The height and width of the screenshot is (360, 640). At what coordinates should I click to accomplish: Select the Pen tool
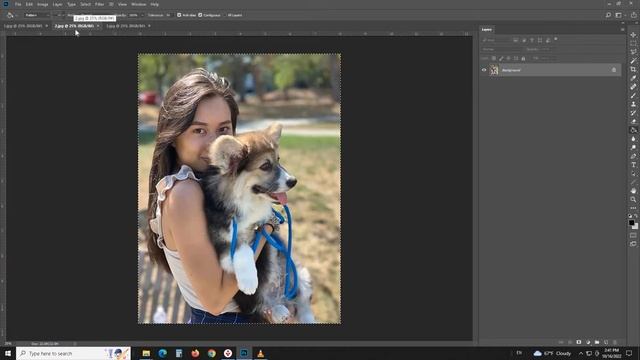633,156
